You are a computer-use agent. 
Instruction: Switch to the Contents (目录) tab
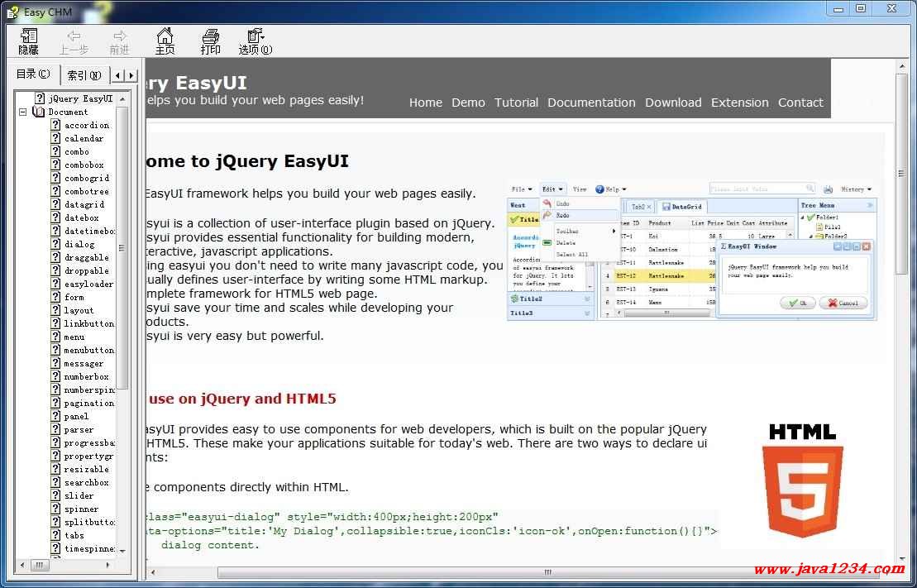(x=34, y=74)
